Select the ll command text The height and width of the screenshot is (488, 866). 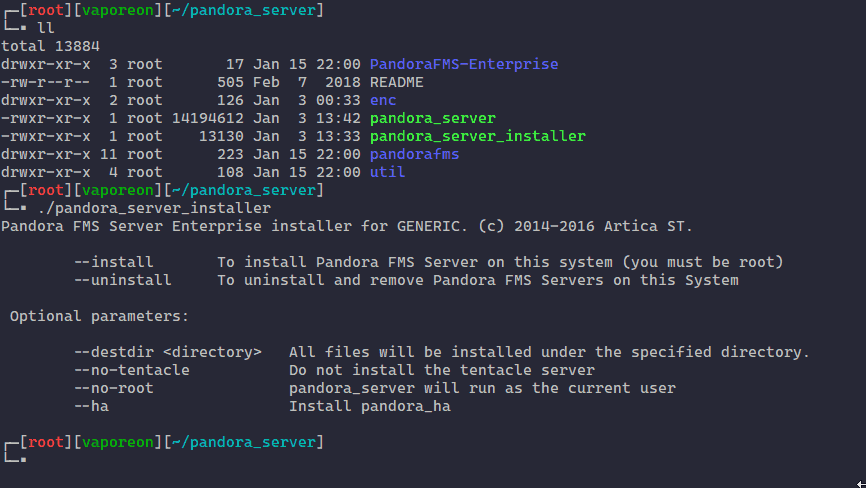coord(45,28)
